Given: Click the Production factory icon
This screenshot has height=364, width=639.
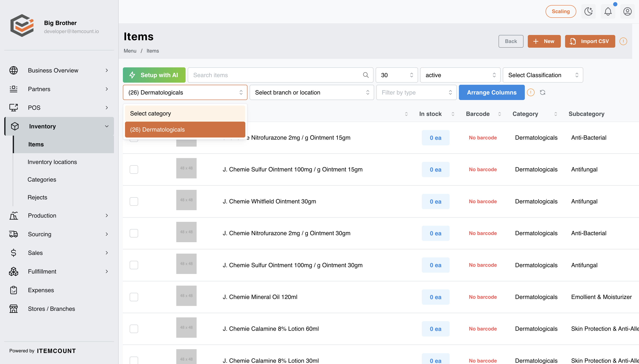Looking at the screenshot, I should pyautogui.click(x=14, y=215).
